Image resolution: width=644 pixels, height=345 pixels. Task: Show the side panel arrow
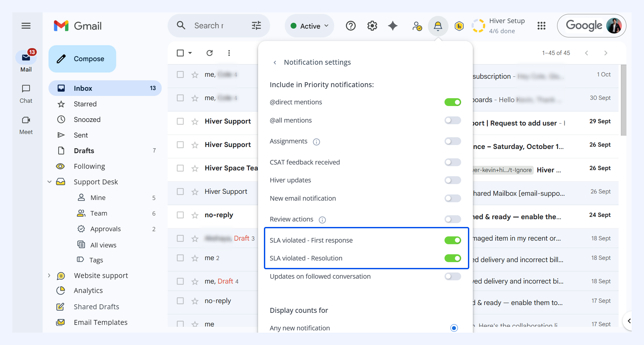(629, 321)
